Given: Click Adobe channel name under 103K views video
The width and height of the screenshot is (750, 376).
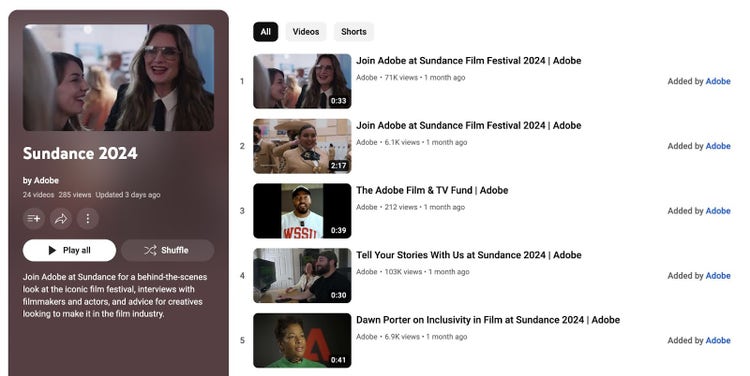Looking at the screenshot, I should [x=366, y=272].
